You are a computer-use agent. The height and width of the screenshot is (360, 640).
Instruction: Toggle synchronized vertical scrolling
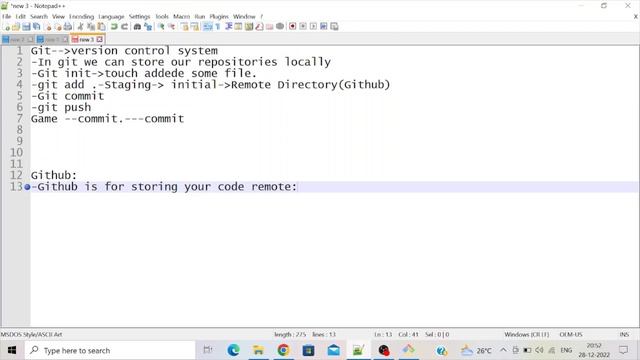coord(185,27)
